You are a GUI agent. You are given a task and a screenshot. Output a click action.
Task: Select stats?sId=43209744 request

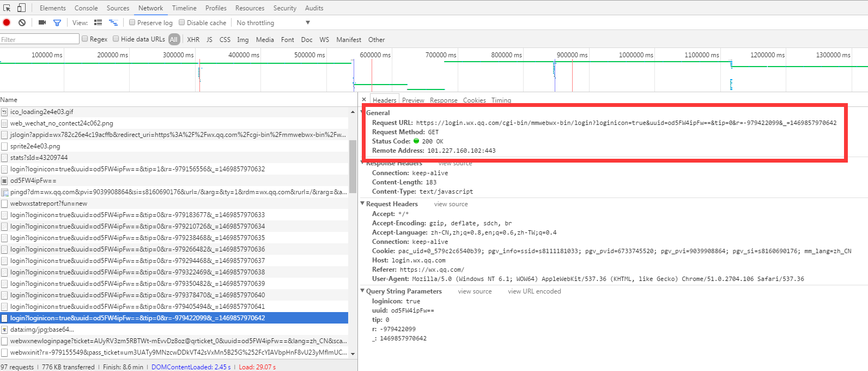[x=174, y=158]
